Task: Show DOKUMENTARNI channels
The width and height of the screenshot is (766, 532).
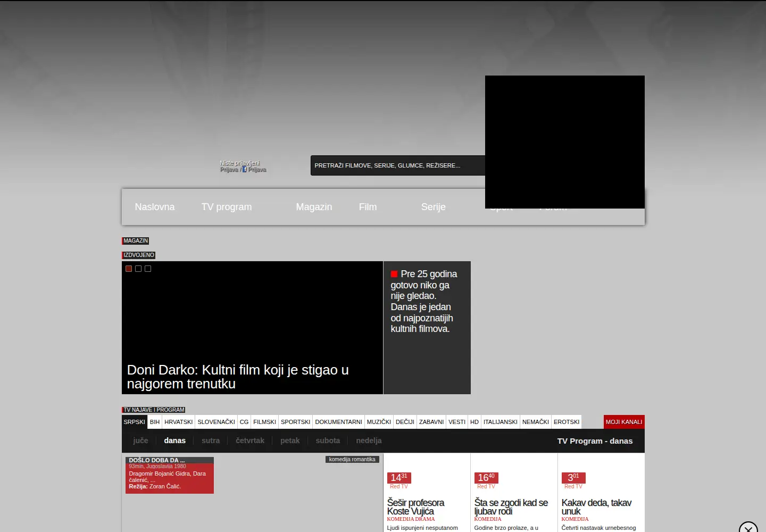Action: tap(339, 422)
